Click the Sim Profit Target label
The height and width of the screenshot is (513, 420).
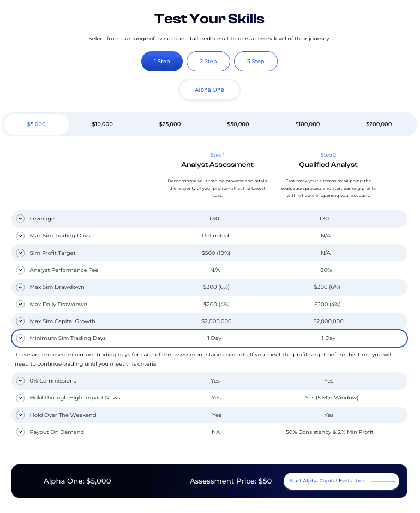(53, 253)
